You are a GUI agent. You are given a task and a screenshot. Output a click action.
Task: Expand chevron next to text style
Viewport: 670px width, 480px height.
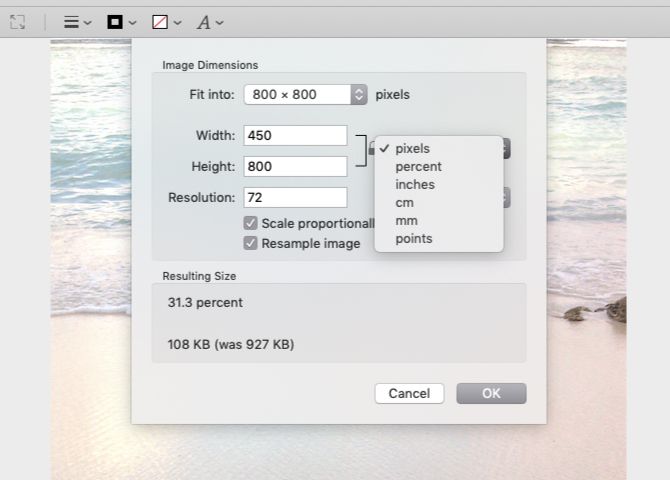[220, 23]
